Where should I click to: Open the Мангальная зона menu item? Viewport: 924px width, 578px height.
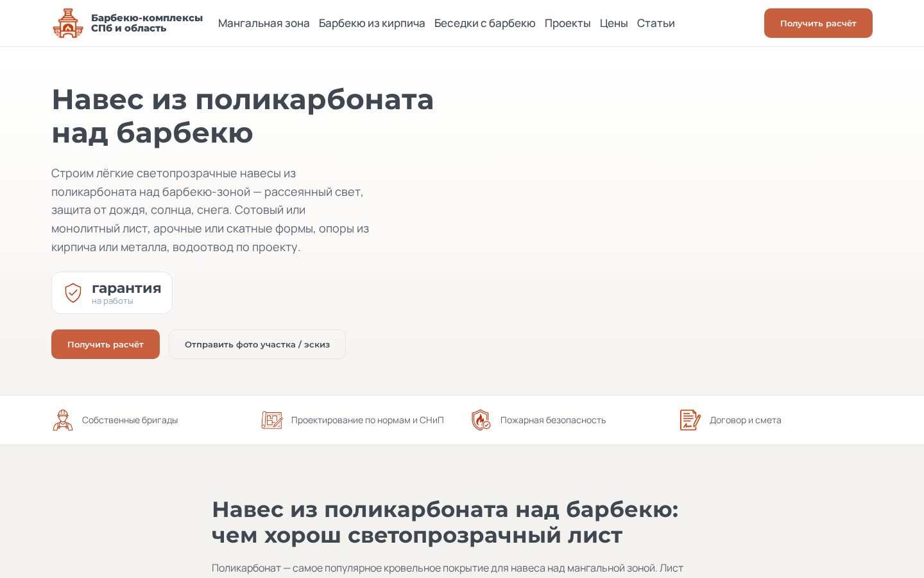[x=264, y=23]
